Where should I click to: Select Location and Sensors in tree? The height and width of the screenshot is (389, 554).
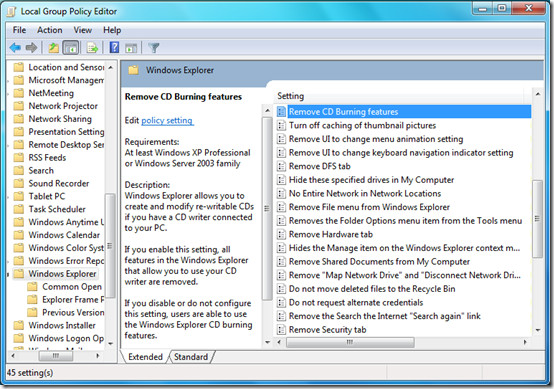click(x=66, y=67)
